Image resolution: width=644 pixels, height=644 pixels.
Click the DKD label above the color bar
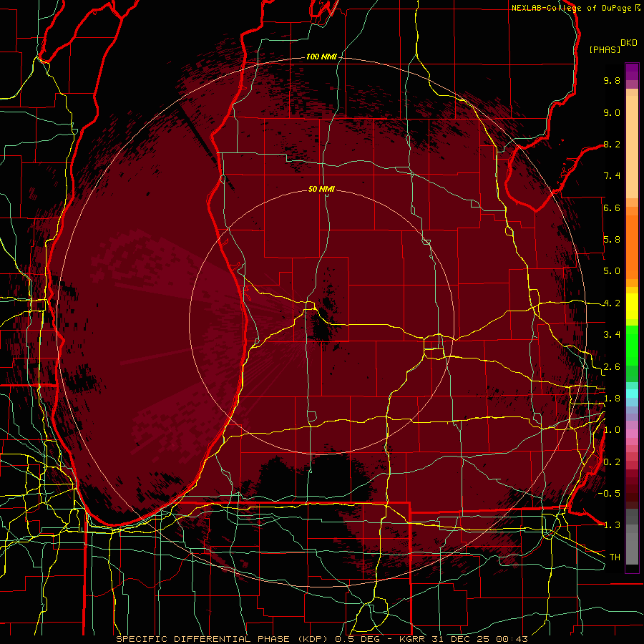(x=629, y=43)
